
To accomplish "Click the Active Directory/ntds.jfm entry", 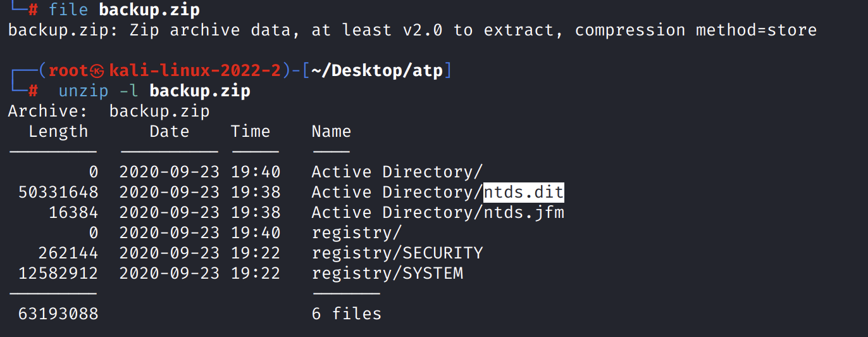I will click(437, 212).
